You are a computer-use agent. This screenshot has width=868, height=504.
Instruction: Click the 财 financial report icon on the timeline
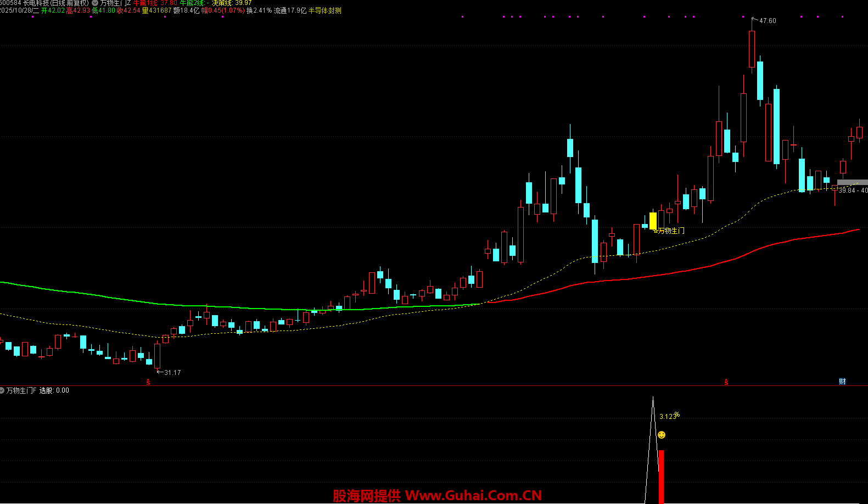[842, 382]
